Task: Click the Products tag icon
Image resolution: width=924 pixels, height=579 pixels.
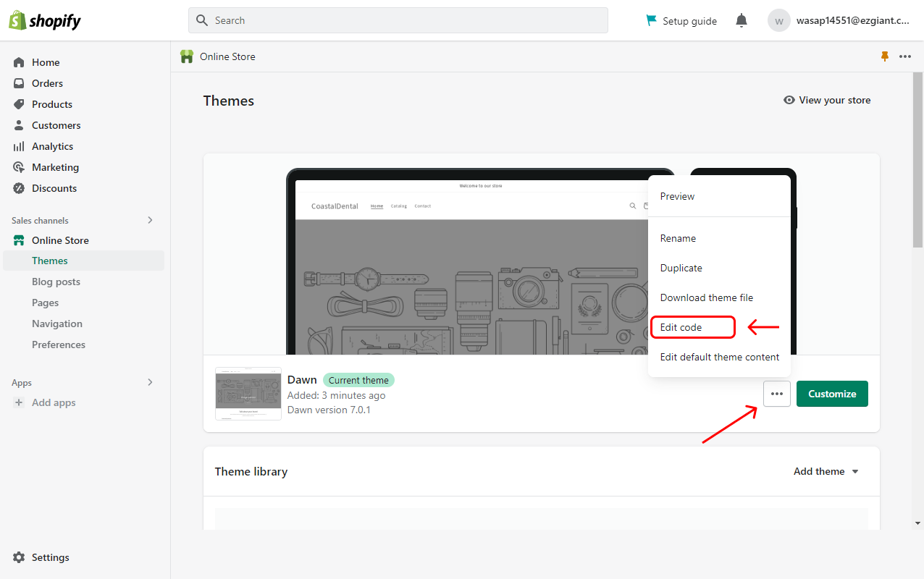Action: tap(19, 104)
